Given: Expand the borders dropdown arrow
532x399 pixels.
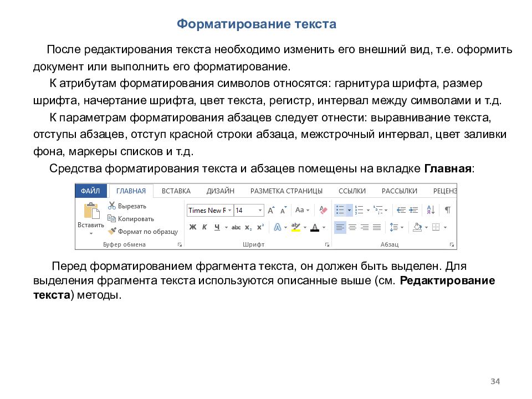Looking at the screenshot, I should click(445, 227).
